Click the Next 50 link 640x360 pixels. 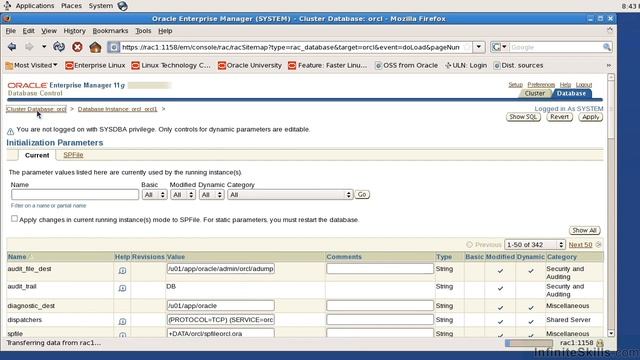(x=580, y=245)
